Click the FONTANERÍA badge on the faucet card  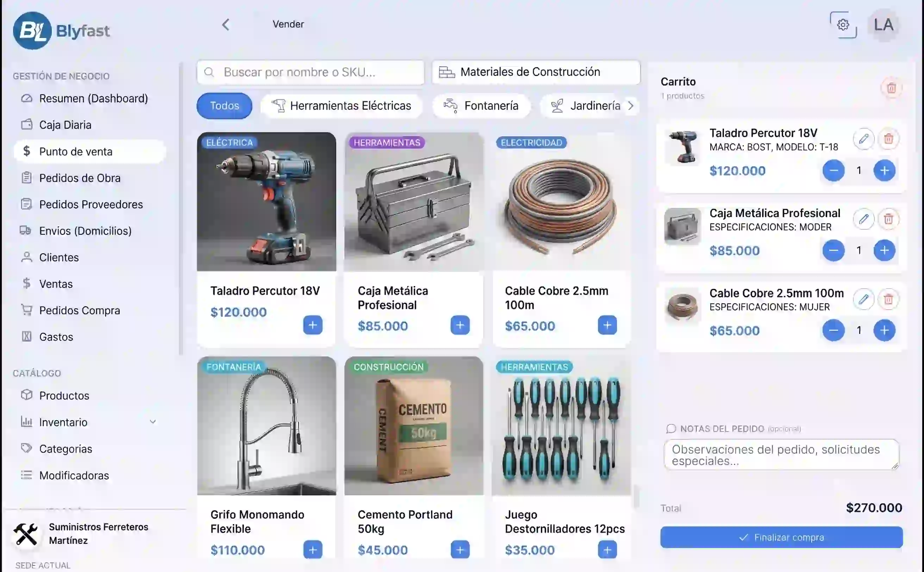coord(234,367)
